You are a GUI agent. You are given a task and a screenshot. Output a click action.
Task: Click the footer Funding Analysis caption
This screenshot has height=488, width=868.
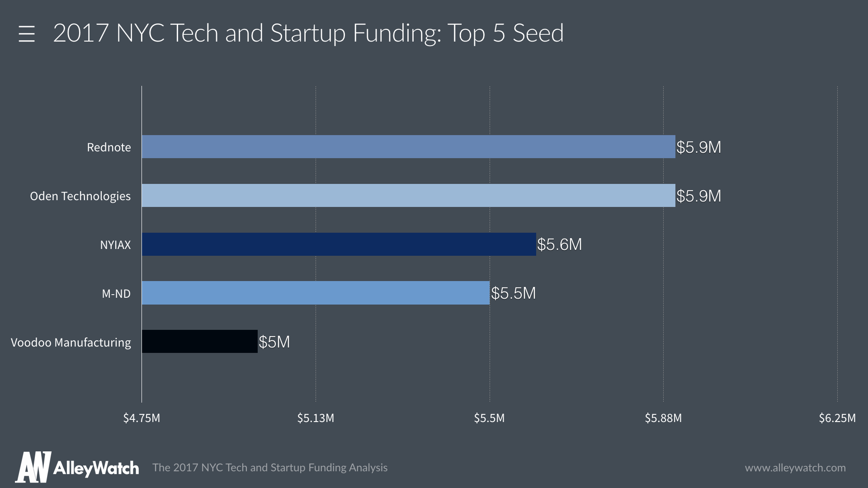pos(270,468)
